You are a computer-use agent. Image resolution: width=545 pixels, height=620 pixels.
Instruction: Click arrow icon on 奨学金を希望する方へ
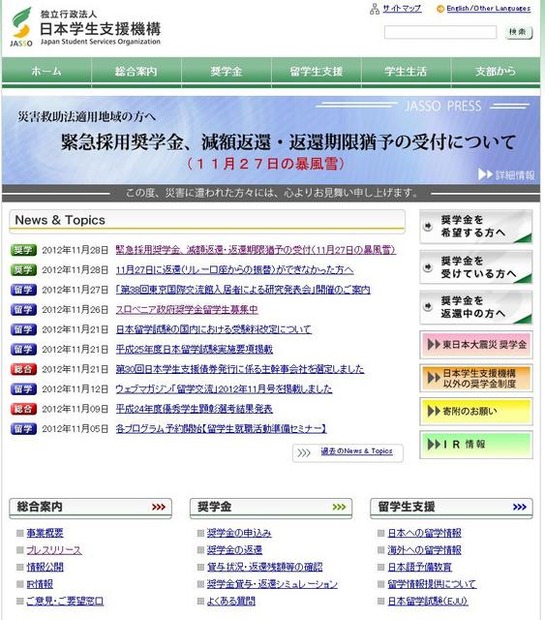coord(428,226)
